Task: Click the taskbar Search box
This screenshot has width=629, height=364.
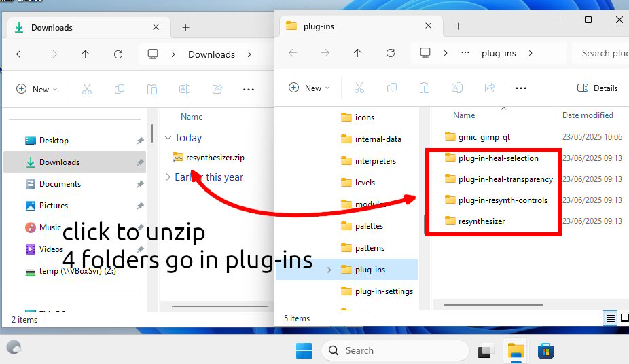Action: click(x=395, y=351)
